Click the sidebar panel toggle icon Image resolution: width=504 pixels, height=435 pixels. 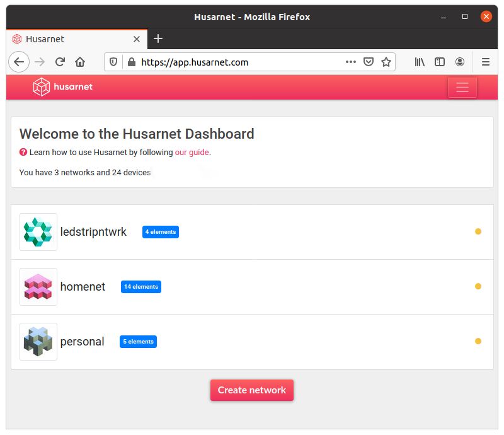pyautogui.click(x=440, y=62)
